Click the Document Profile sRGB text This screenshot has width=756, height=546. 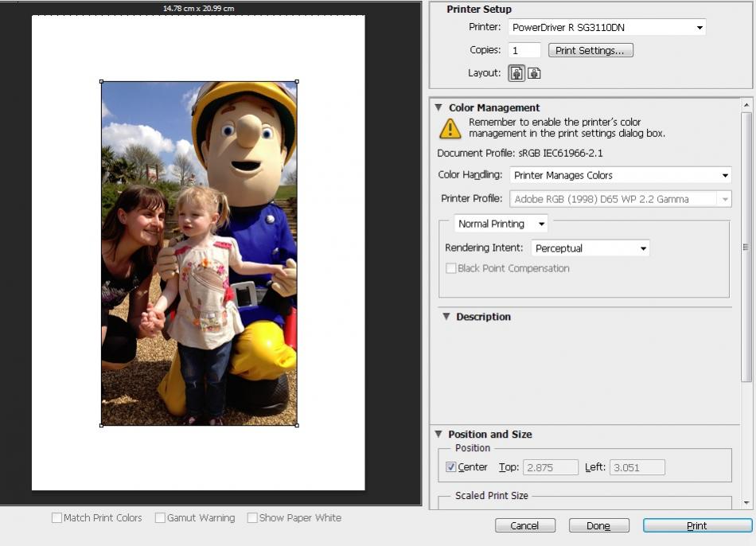tap(520, 154)
